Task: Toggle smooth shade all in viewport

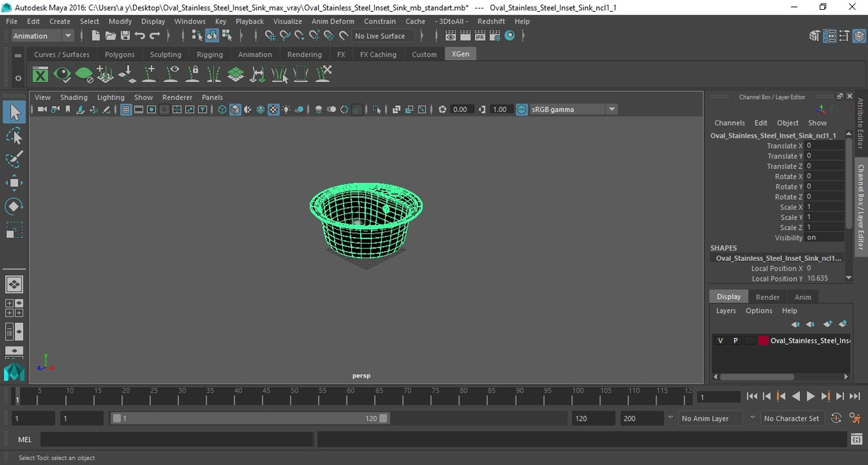Action: (x=235, y=109)
